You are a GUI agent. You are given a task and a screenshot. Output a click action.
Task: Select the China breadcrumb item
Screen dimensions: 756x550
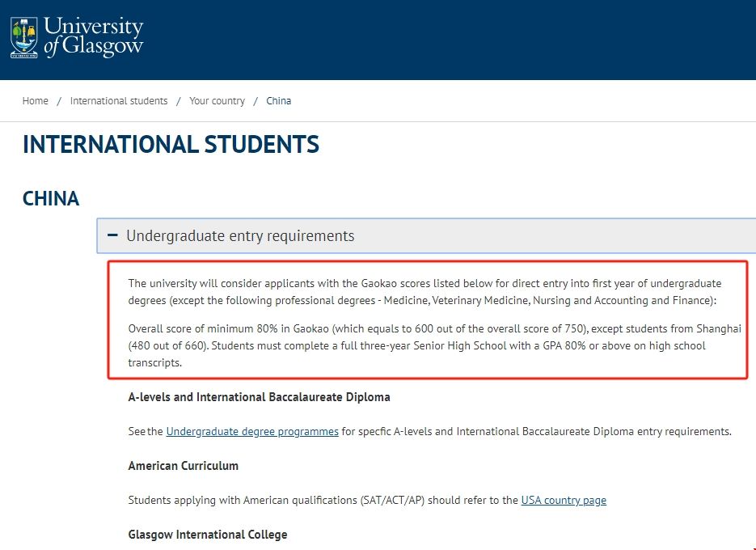(278, 101)
